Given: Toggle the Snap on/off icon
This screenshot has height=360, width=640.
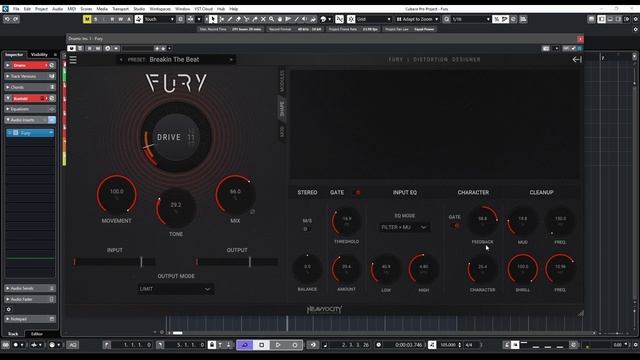Looking at the screenshot, I should [351, 19].
